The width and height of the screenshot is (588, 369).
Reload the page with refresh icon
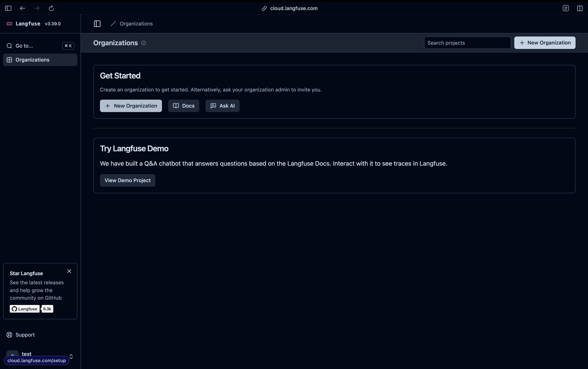pos(51,8)
